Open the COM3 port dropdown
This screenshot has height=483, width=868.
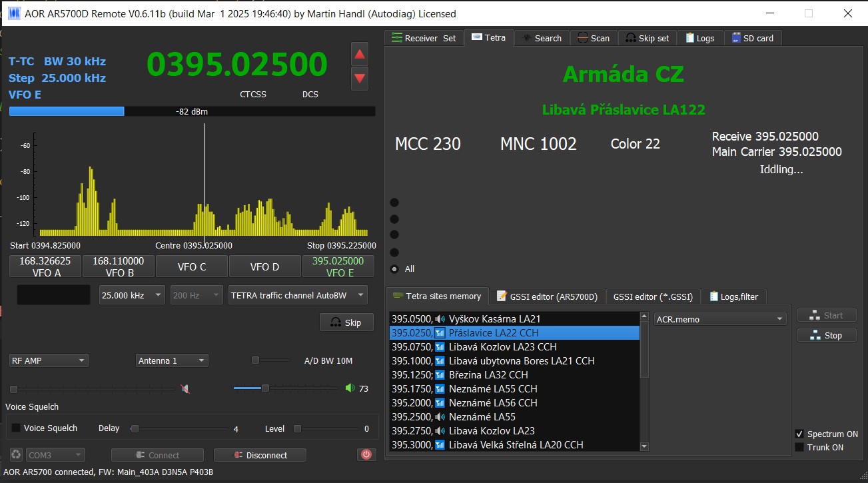coord(55,455)
